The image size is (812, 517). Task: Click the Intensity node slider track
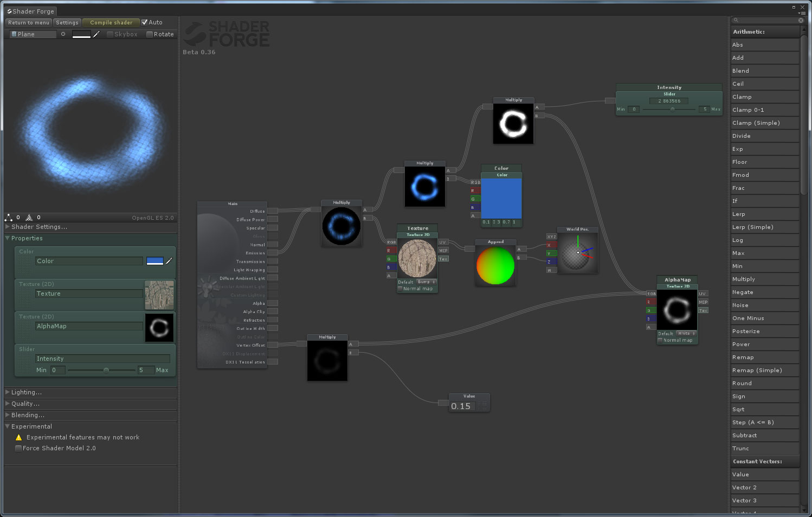point(669,109)
